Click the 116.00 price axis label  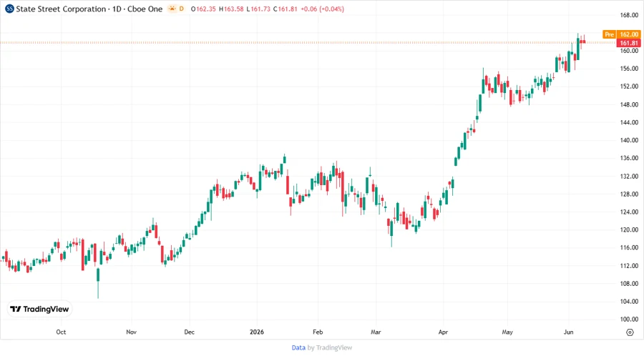[x=629, y=248]
